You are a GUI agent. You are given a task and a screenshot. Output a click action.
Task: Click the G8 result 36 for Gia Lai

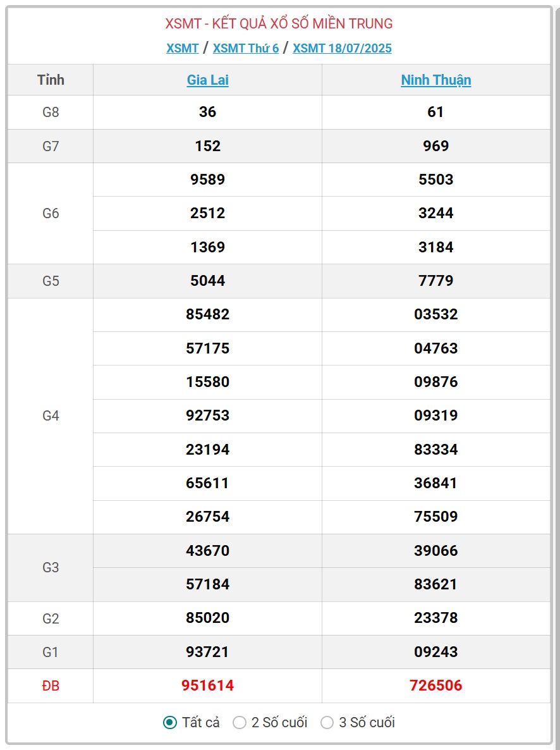(x=207, y=112)
